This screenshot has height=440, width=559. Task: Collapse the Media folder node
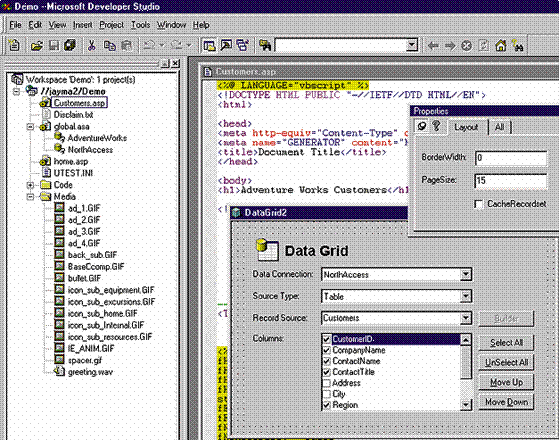point(31,197)
